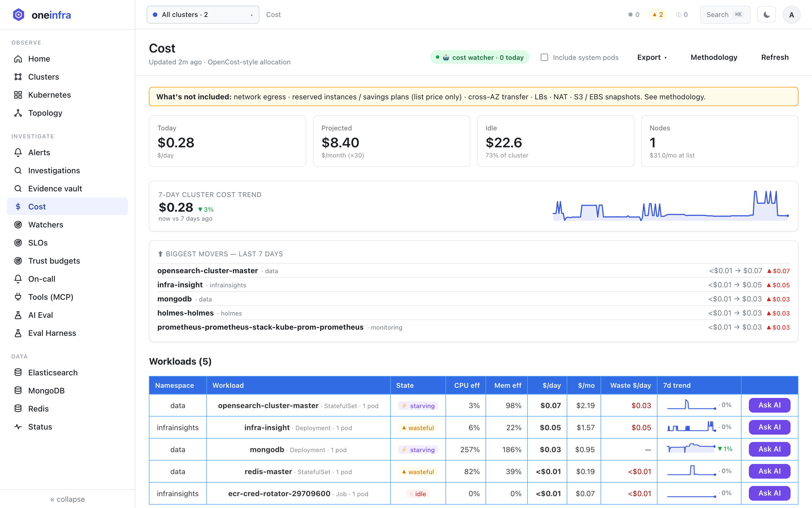Click the info alerts count 0 indicator
Screen dimensions: 812x508
tap(682, 15)
